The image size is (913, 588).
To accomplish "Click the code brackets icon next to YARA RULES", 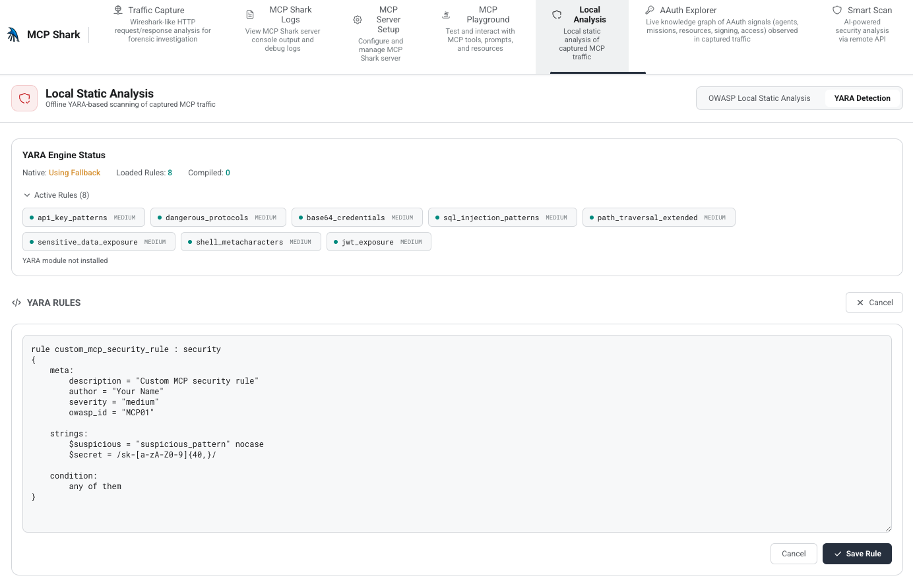I will [16, 303].
